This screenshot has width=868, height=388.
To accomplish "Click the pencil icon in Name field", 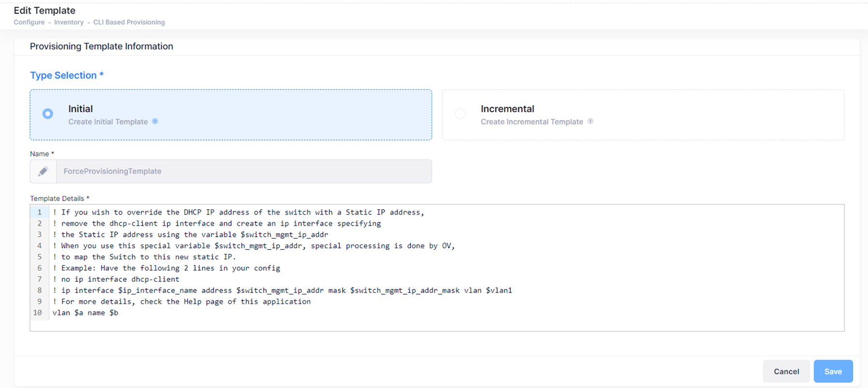I will coord(43,172).
